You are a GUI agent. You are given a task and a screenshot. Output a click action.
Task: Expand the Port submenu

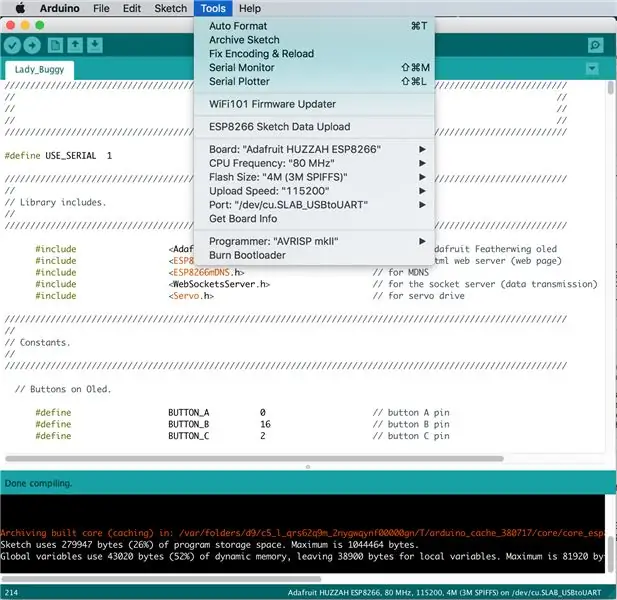315,205
